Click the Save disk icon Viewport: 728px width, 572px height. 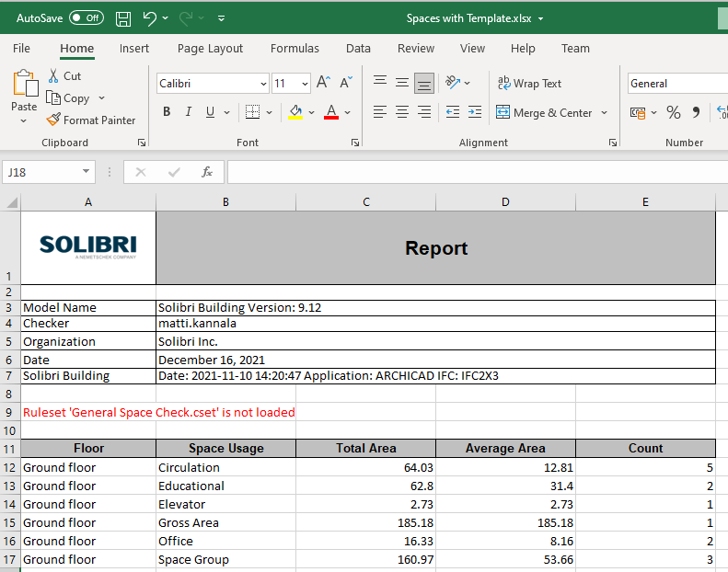pyautogui.click(x=123, y=18)
